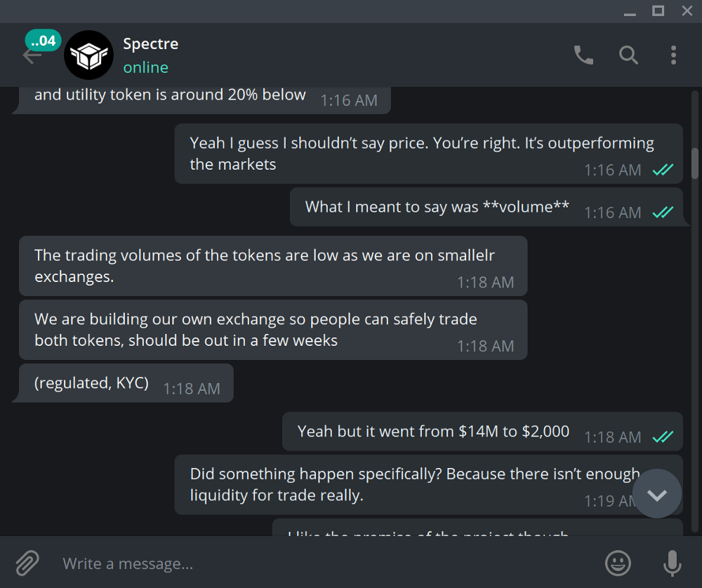
Task: Click the online status text
Action: click(145, 67)
